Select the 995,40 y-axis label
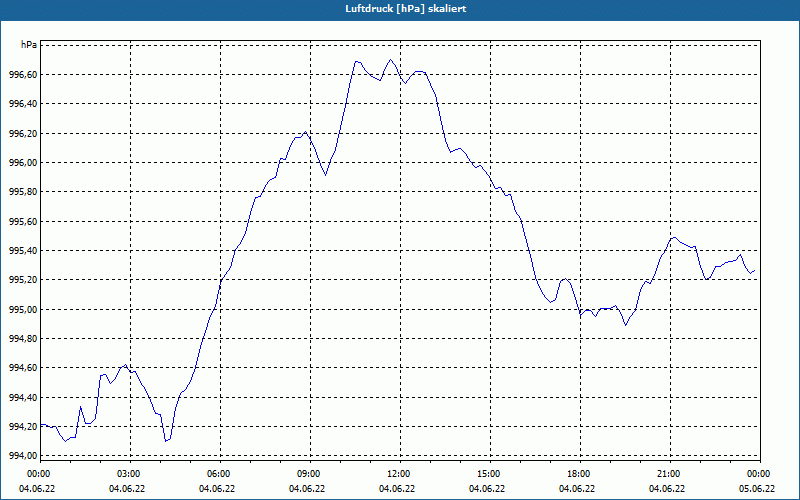 point(23,251)
